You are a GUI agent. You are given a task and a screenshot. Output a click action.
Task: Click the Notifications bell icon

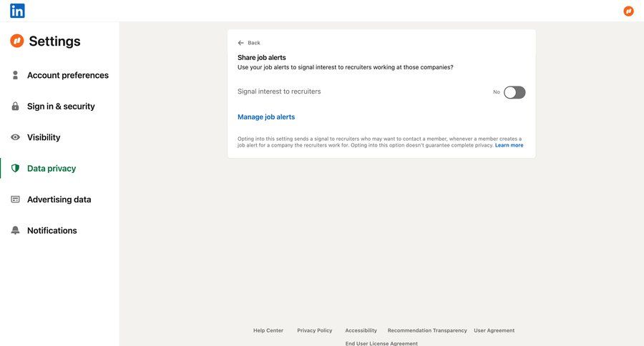pyautogui.click(x=15, y=230)
